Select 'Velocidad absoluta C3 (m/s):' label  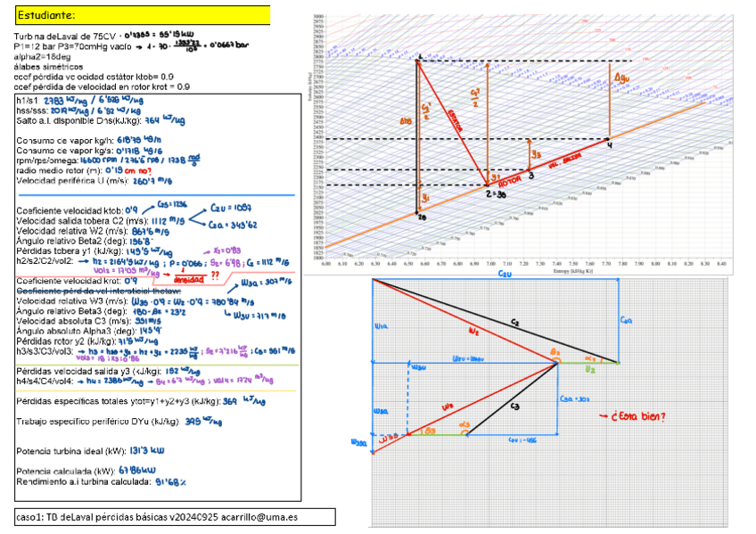pyautogui.click(x=73, y=322)
